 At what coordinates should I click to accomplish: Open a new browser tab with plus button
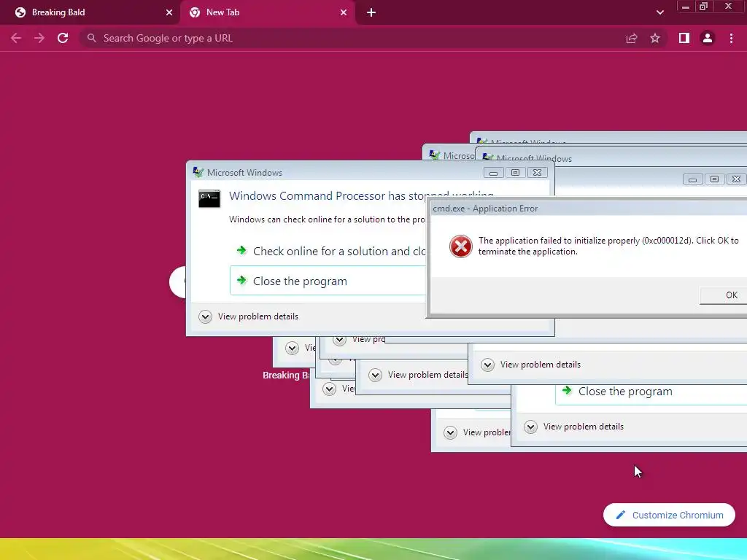click(371, 12)
